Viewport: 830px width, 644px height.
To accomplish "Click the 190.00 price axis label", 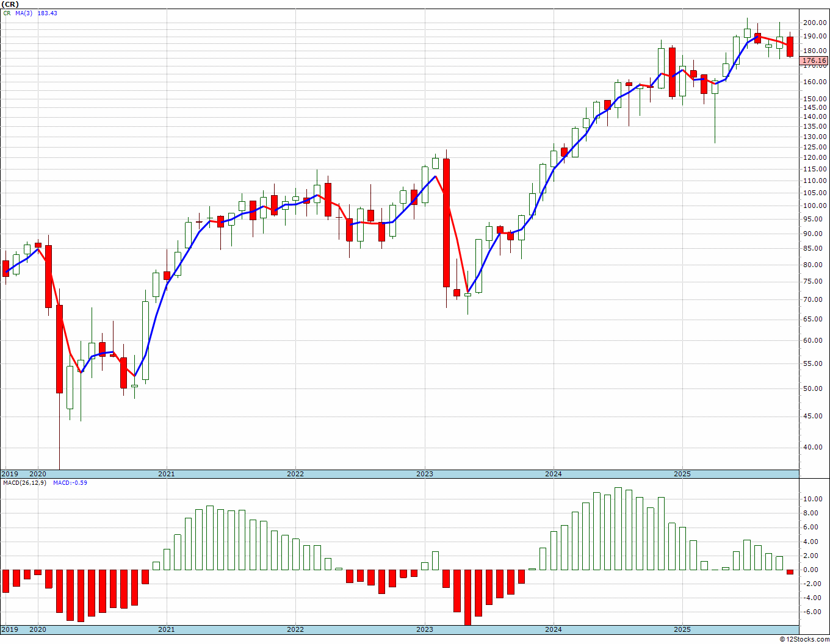I will tap(815, 37).
